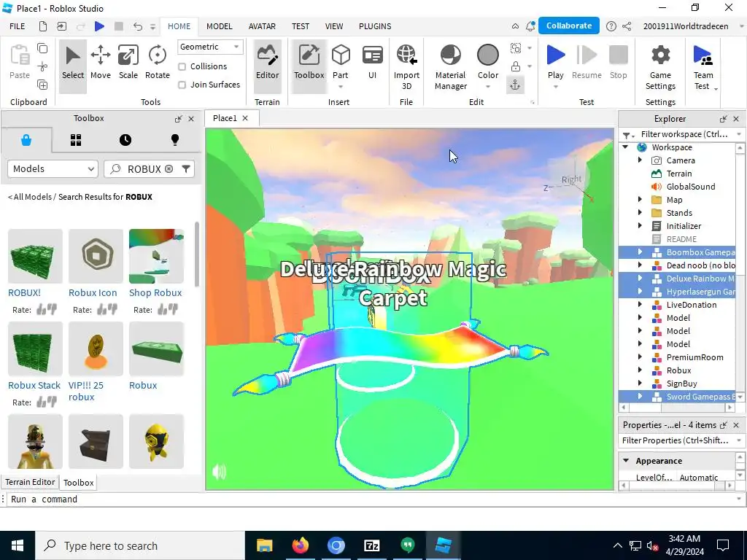Expand the Camera tree item

pos(640,160)
